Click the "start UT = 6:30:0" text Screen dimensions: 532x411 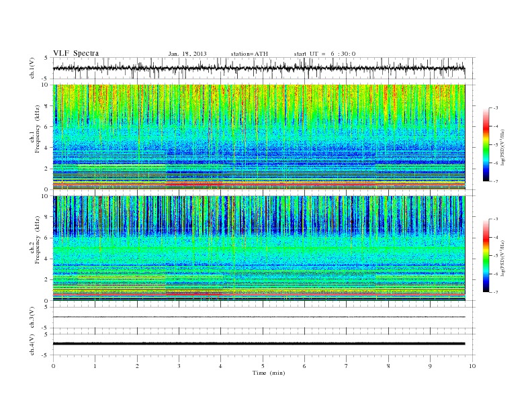[x=324, y=54]
